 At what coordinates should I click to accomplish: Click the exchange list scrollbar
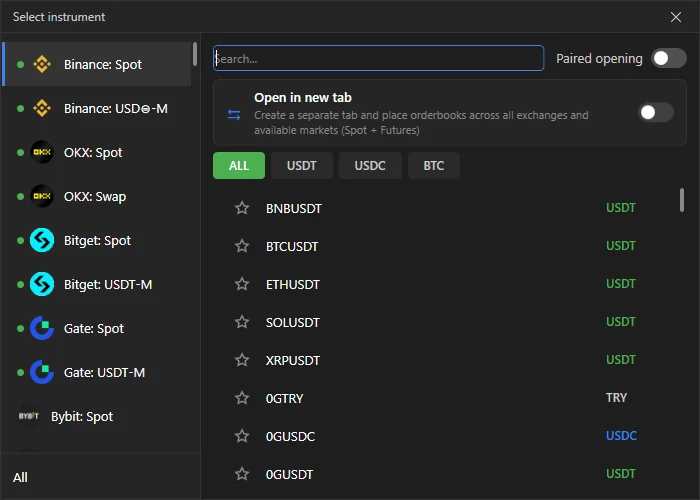[x=195, y=54]
